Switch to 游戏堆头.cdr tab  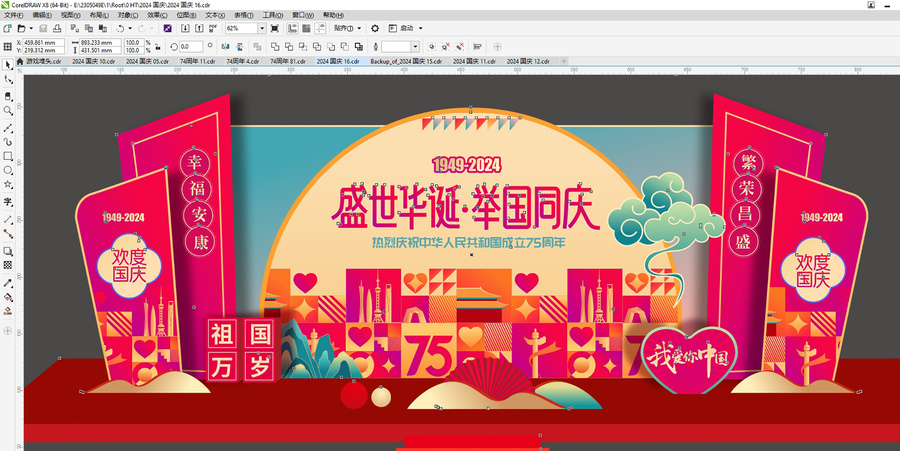44,61
